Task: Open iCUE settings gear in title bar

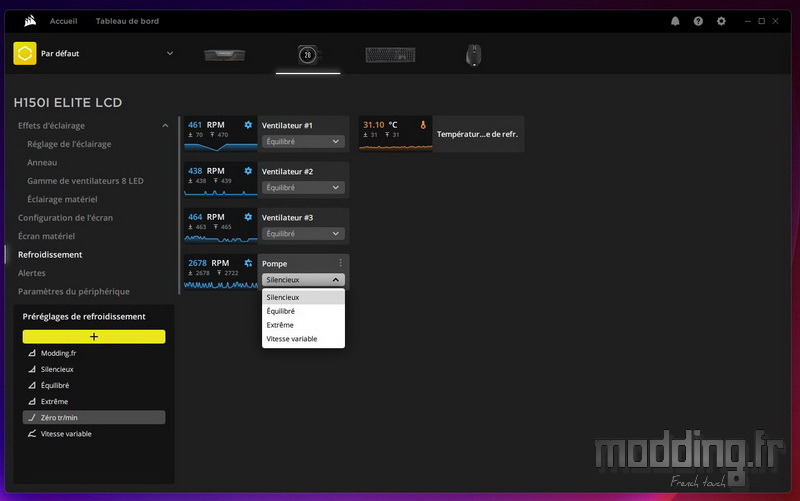Action: (x=721, y=21)
